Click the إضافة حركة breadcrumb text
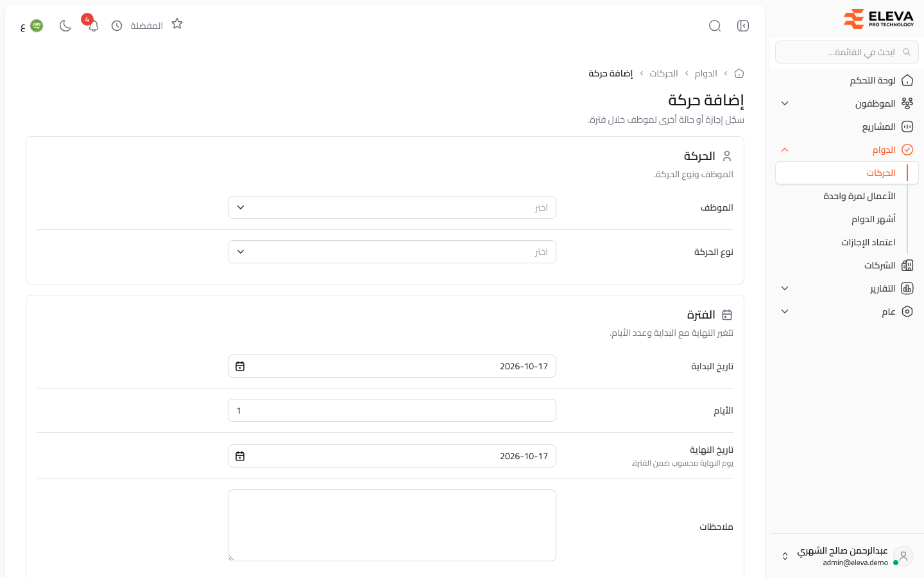924x578 pixels. coord(611,73)
